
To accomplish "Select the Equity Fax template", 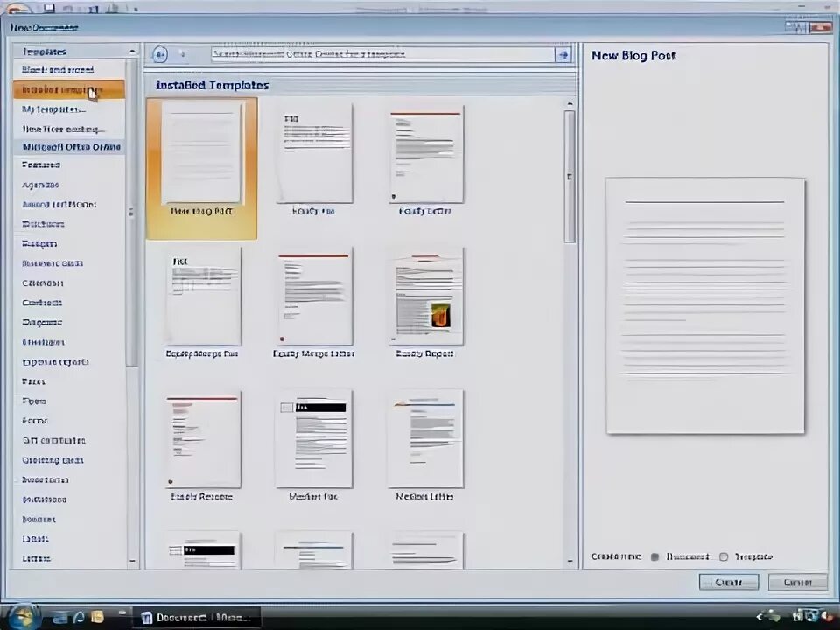I will pyautogui.click(x=314, y=159).
